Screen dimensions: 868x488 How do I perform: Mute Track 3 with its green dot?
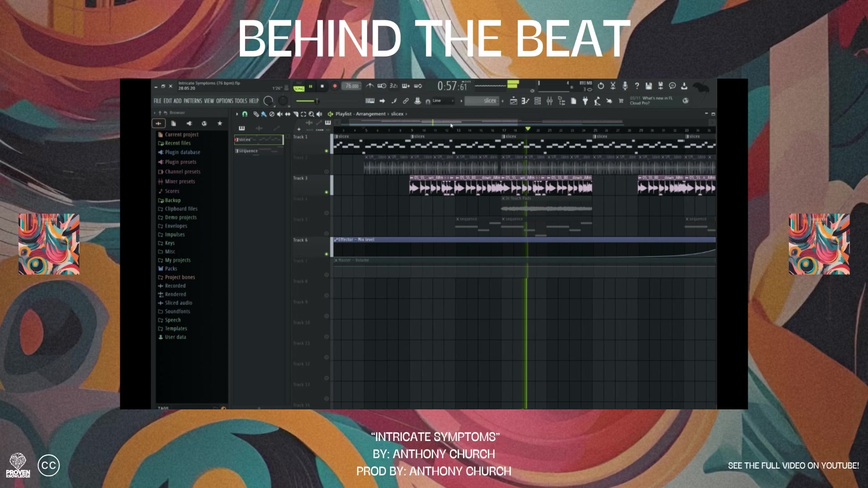[x=326, y=192]
